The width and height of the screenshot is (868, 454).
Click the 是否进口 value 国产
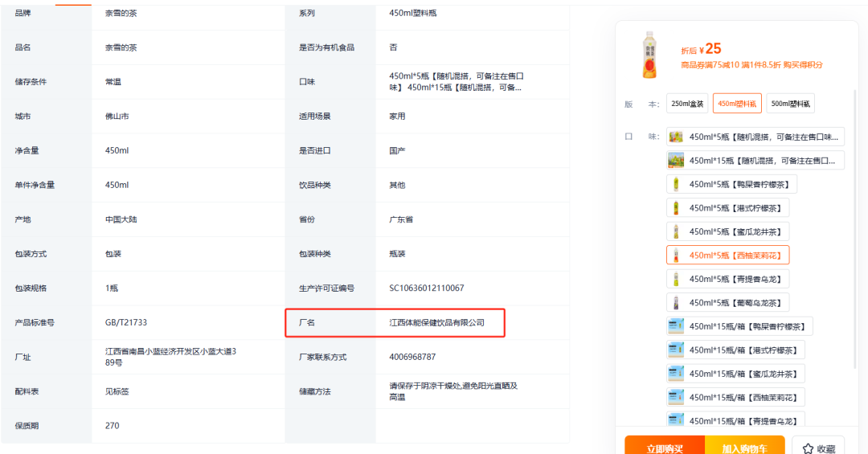click(397, 150)
